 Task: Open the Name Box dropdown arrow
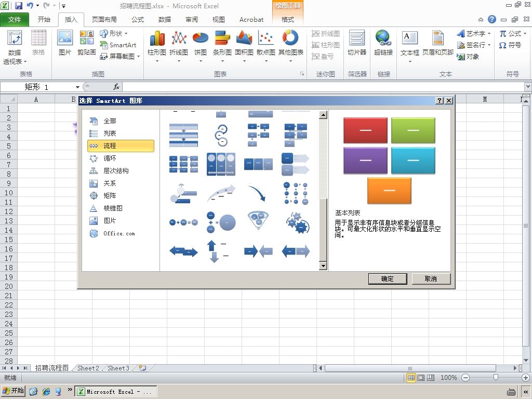(77, 87)
